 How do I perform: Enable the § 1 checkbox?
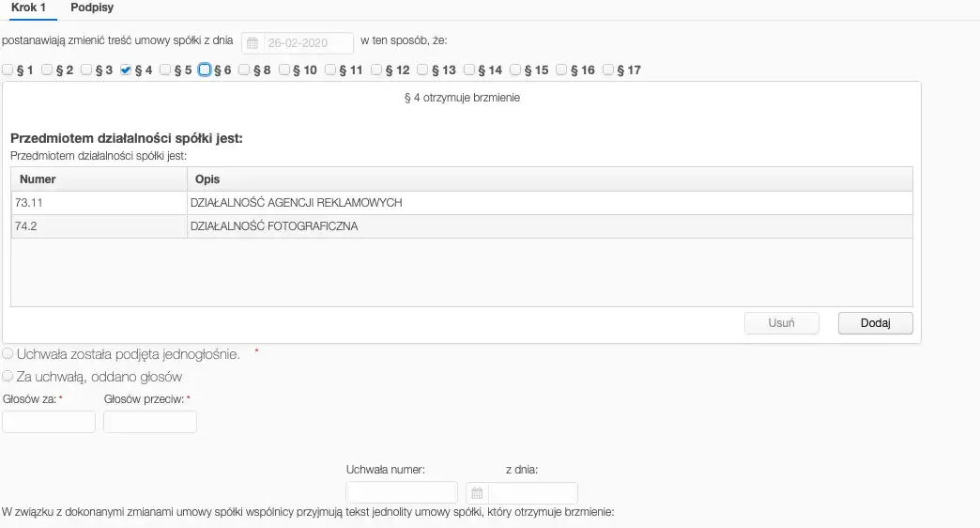(x=8, y=70)
